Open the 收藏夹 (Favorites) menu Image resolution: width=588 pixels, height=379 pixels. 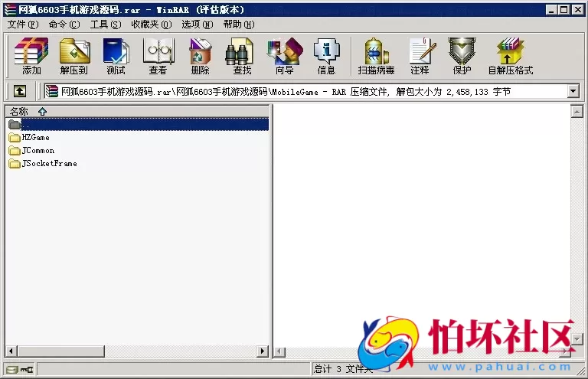pyautogui.click(x=150, y=25)
